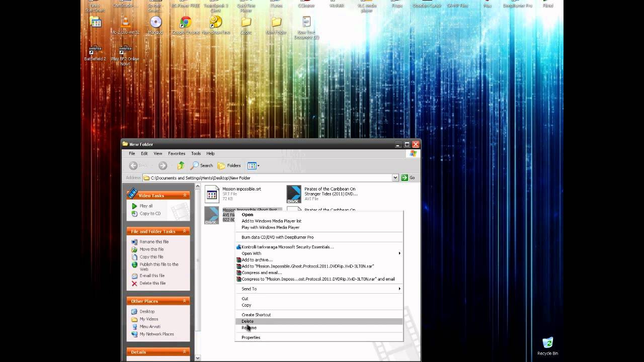The width and height of the screenshot is (644, 362).
Task: Expand the Send To submenu
Action: click(319, 289)
